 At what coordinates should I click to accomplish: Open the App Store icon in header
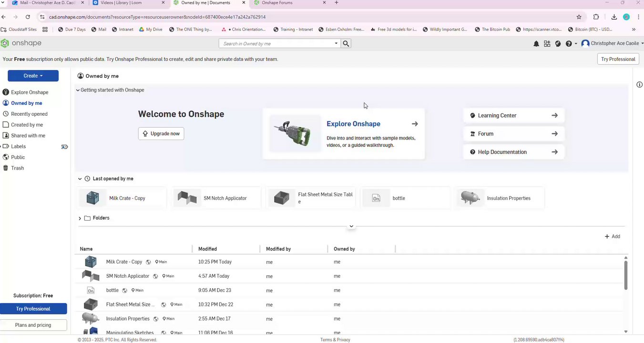(547, 44)
